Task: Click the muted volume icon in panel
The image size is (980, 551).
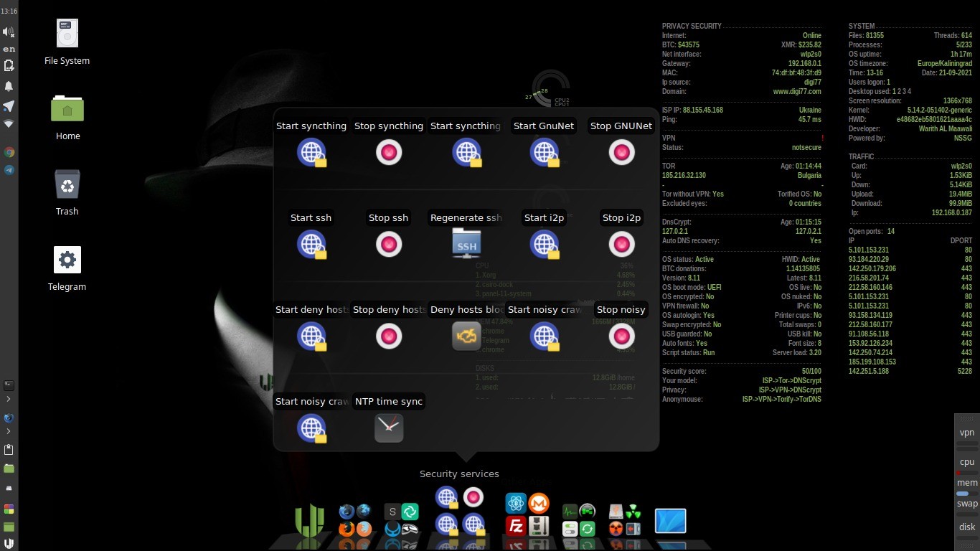Action: [x=9, y=32]
